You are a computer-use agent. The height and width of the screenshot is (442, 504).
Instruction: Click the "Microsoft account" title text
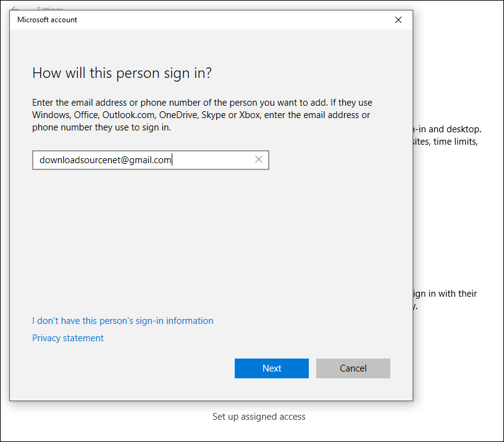tap(47, 20)
